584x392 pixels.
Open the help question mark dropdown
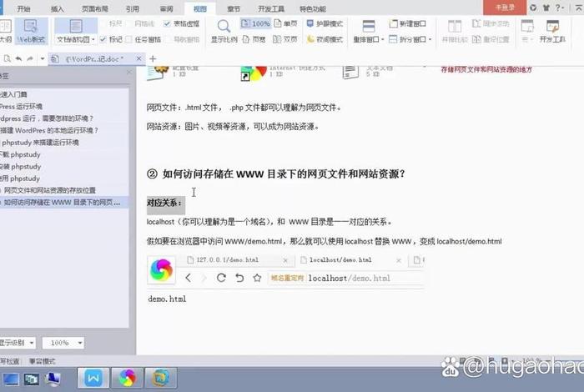point(560,8)
